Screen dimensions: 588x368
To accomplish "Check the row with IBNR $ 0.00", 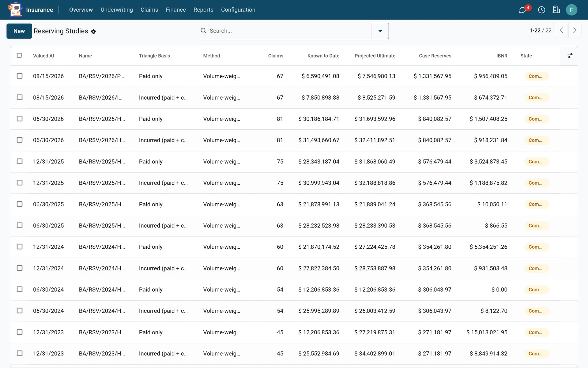I will [20, 289].
